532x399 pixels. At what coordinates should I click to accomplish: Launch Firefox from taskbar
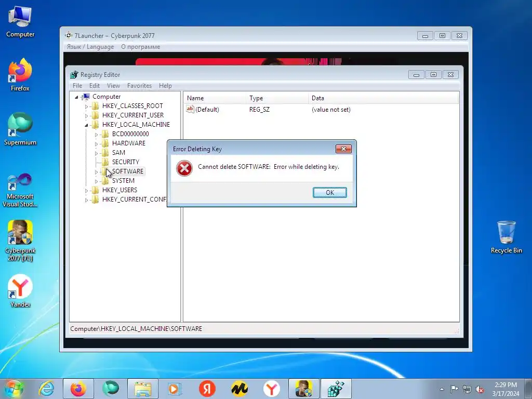click(78, 389)
